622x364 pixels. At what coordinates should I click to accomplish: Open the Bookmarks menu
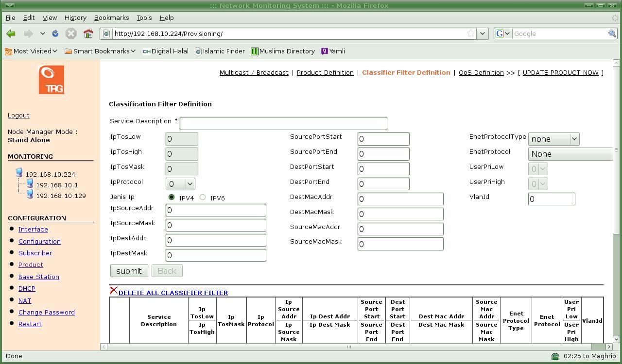click(111, 17)
